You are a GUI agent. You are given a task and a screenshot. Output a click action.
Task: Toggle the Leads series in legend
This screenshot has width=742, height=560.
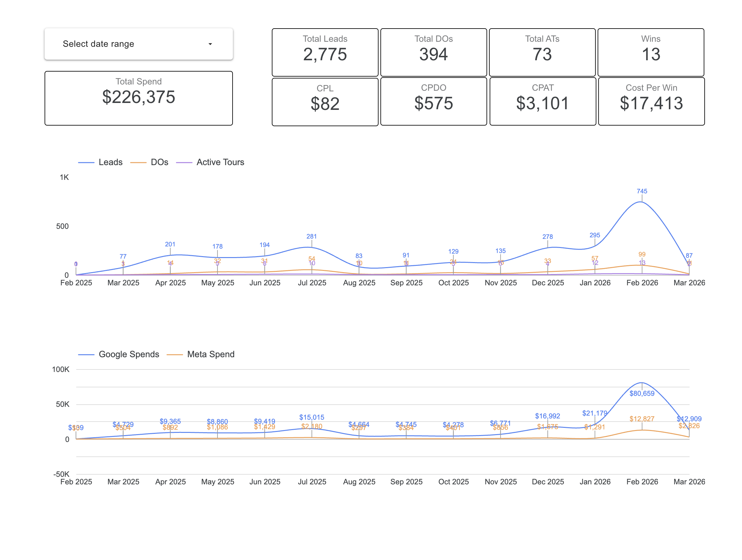[110, 162]
